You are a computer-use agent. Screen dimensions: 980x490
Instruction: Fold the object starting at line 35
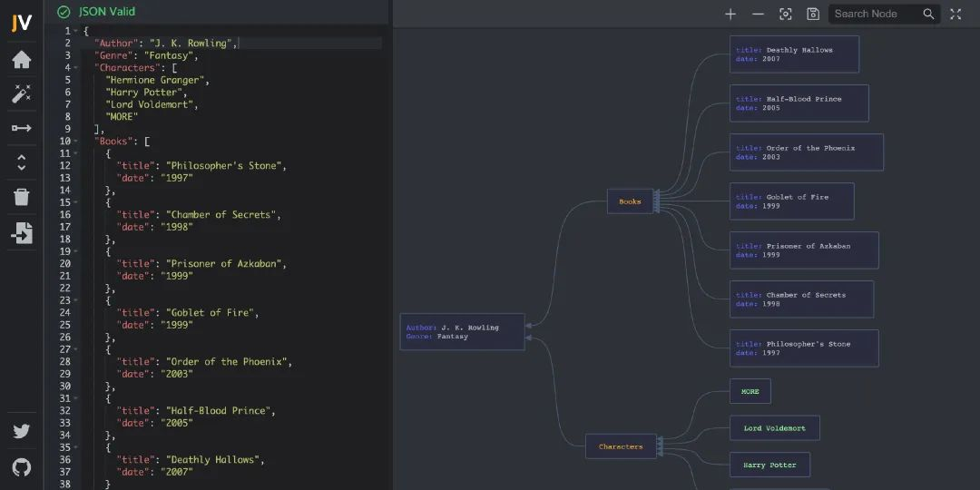[76, 447]
